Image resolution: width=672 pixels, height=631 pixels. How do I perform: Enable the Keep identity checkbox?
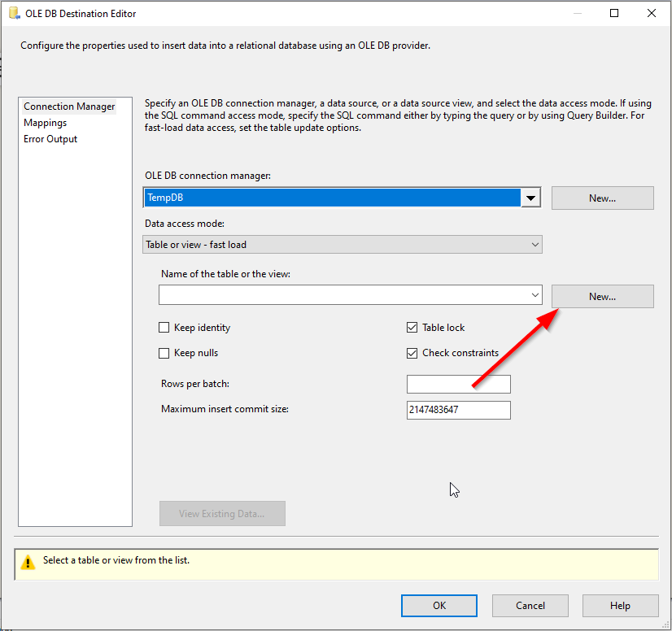tap(164, 328)
